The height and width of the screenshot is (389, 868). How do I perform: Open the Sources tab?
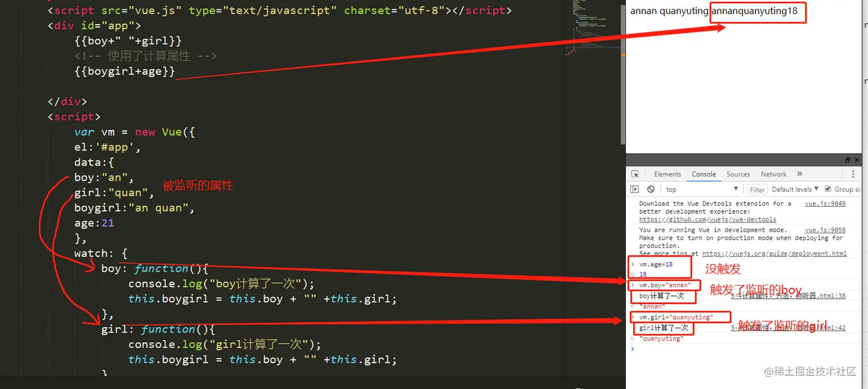(x=738, y=174)
